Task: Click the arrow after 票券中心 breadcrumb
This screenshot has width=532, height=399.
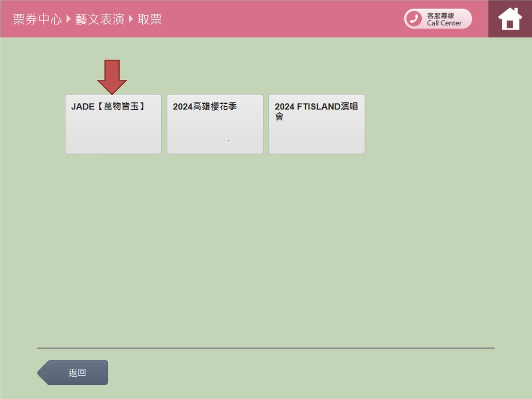Action: (69, 19)
